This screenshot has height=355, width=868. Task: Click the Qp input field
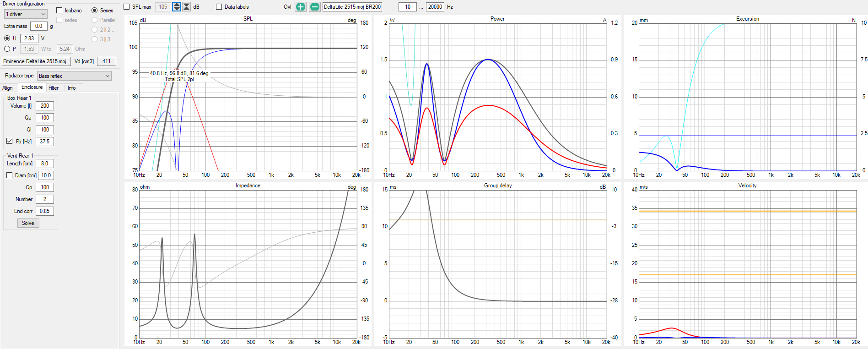(45, 187)
